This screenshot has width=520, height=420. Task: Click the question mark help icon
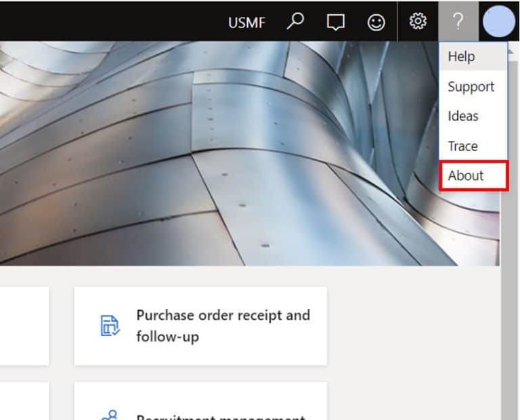click(458, 21)
